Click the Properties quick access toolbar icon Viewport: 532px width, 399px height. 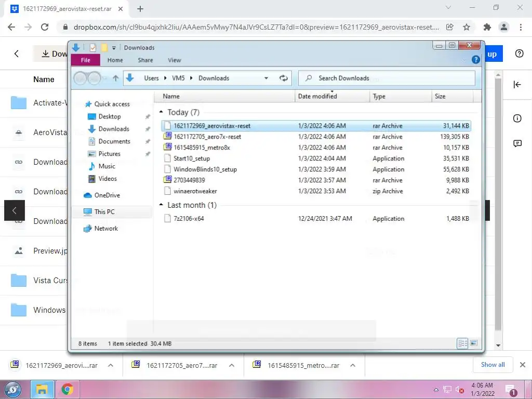[x=92, y=48]
